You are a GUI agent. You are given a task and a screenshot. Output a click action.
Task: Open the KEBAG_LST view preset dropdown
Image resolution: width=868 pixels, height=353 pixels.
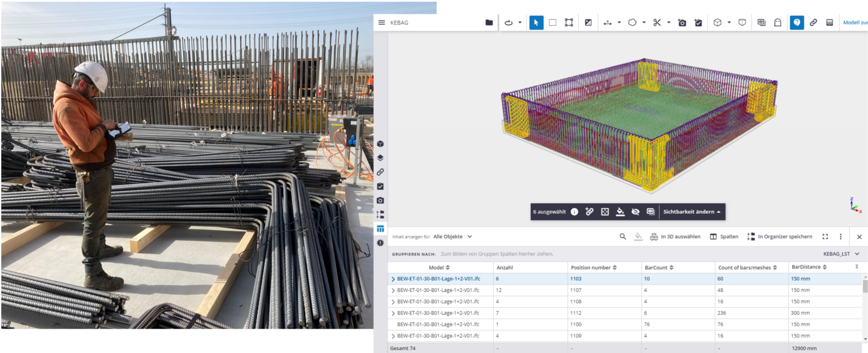pyautogui.click(x=841, y=254)
